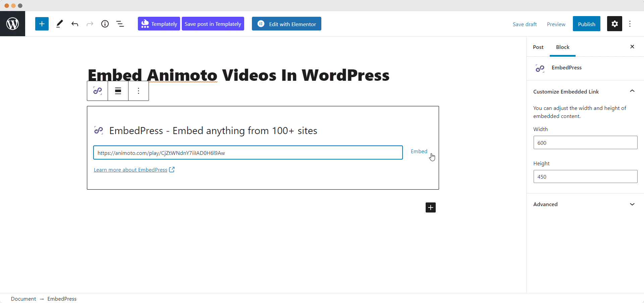Click the Embed button
The height and width of the screenshot is (303, 644).
419,151
